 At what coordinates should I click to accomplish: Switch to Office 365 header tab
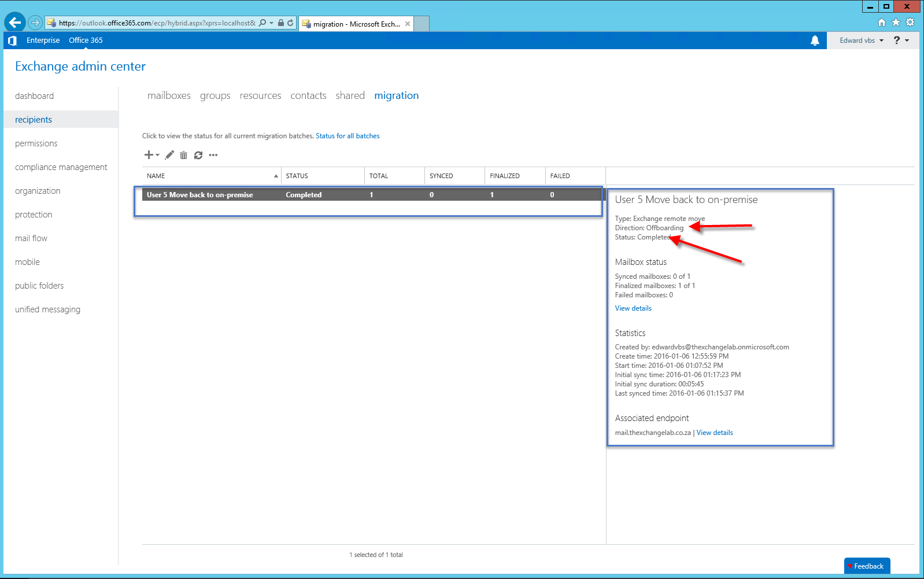pos(86,40)
